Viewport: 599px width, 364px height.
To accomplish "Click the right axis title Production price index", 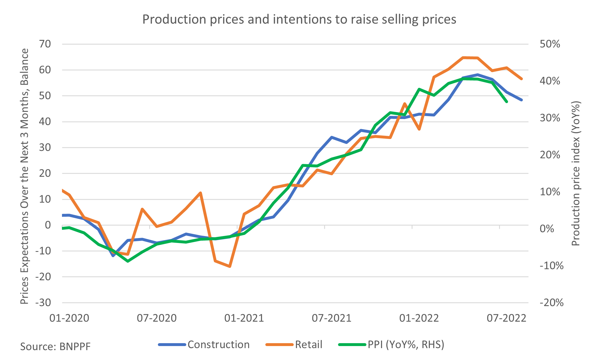I will pyautogui.click(x=576, y=173).
